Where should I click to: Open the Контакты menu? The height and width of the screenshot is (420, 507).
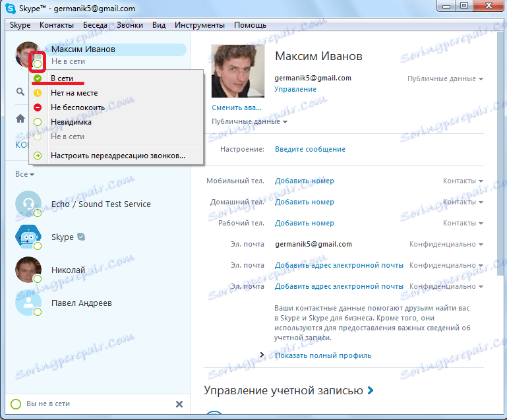click(57, 25)
